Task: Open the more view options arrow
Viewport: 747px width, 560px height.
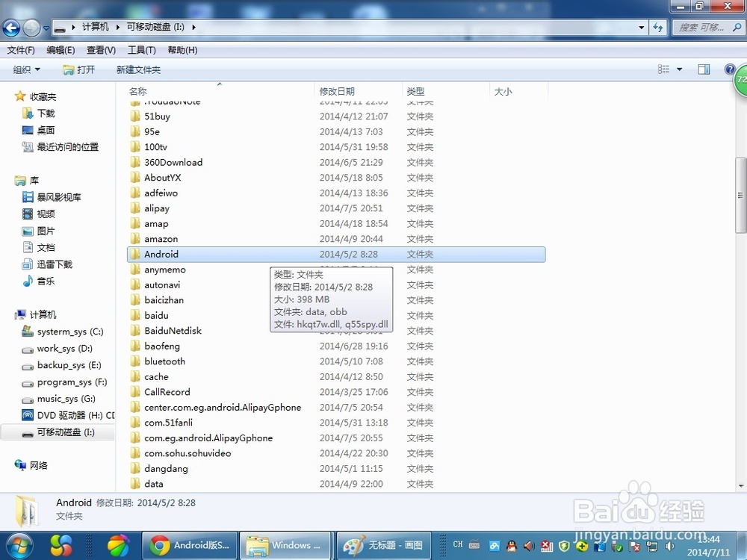Action: pos(679,69)
